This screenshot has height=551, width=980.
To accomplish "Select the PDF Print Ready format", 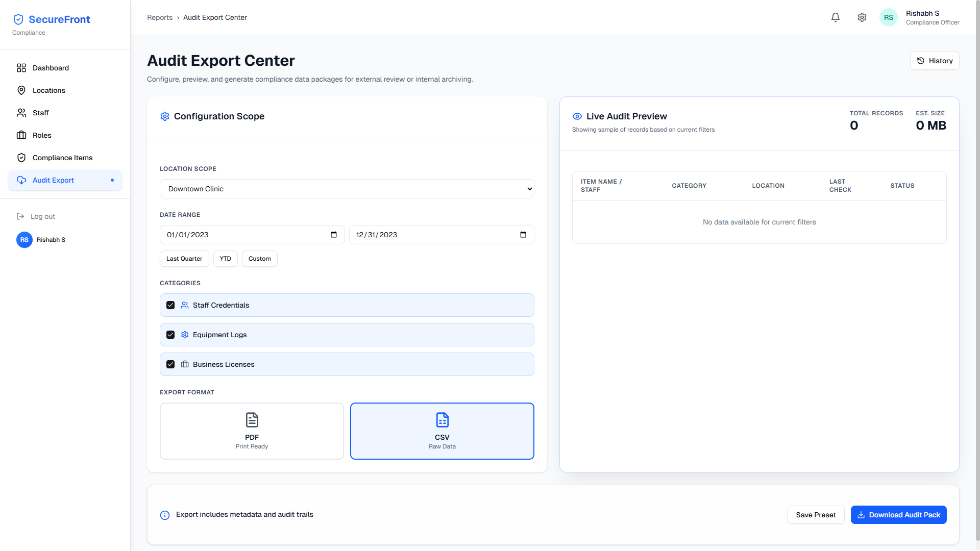I will tap(252, 431).
